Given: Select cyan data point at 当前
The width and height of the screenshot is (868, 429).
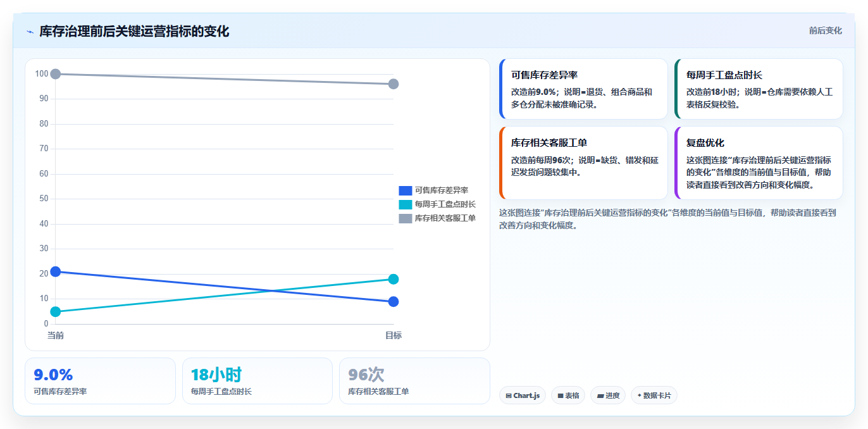Looking at the screenshot, I should click(56, 311).
